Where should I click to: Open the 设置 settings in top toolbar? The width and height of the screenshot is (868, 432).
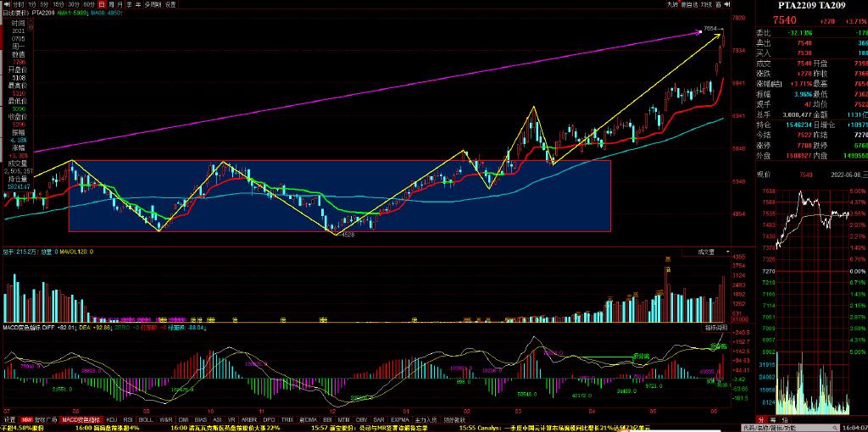(170, 4)
